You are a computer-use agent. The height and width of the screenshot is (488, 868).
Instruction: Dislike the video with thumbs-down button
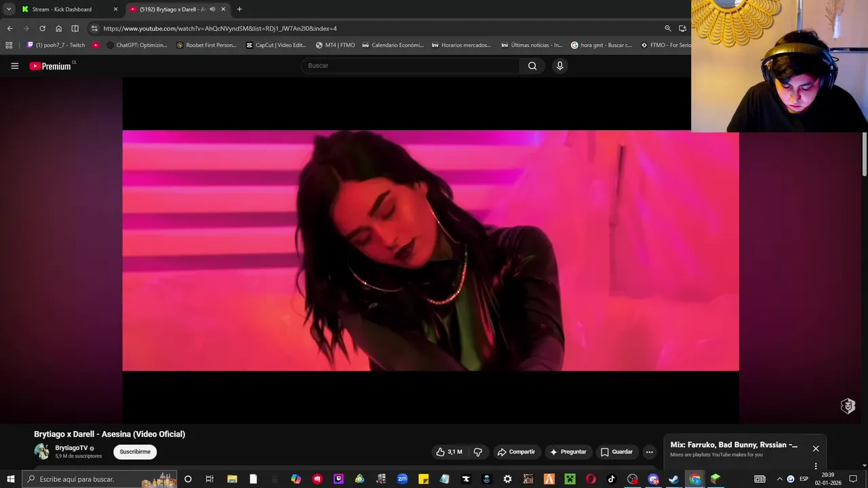(478, 452)
